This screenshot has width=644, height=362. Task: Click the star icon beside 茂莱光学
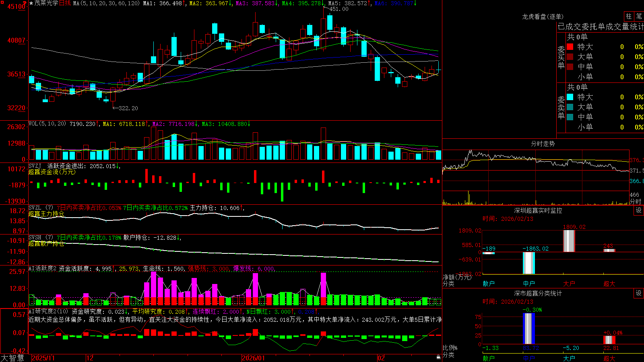coord(31,3)
